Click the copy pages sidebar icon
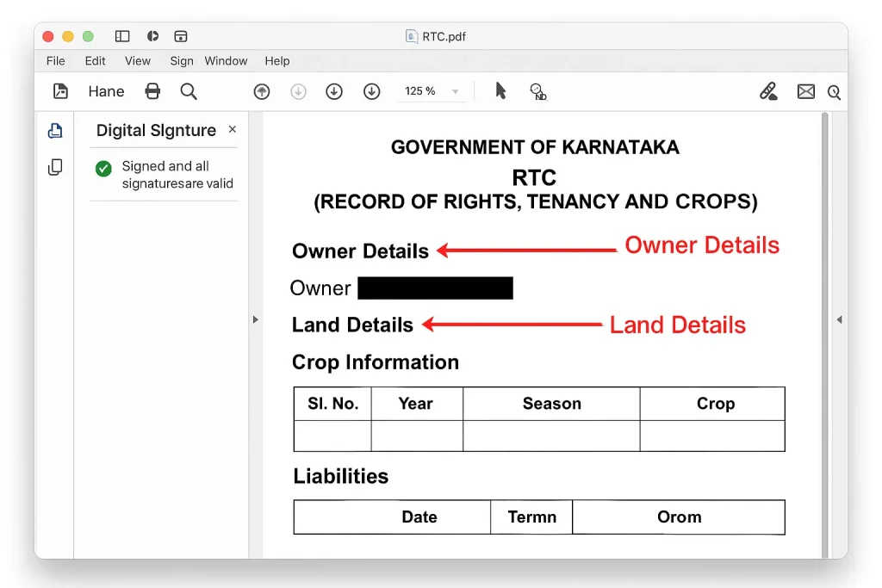This screenshot has height=588, width=882. click(x=55, y=167)
